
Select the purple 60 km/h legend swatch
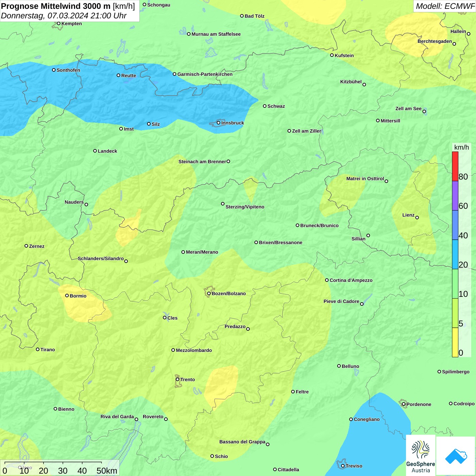pyautogui.click(x=455, y=196)
